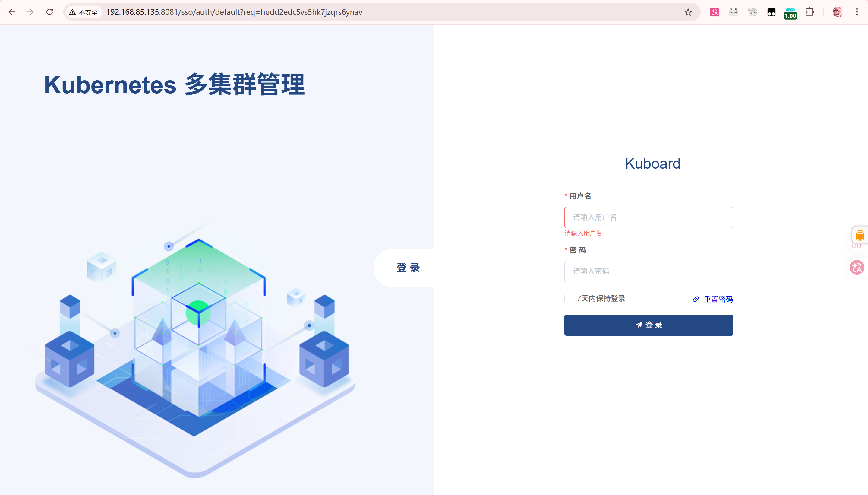The image size is (868, 495).
Task: Click the browser back arrow
Action: [12, 12]
